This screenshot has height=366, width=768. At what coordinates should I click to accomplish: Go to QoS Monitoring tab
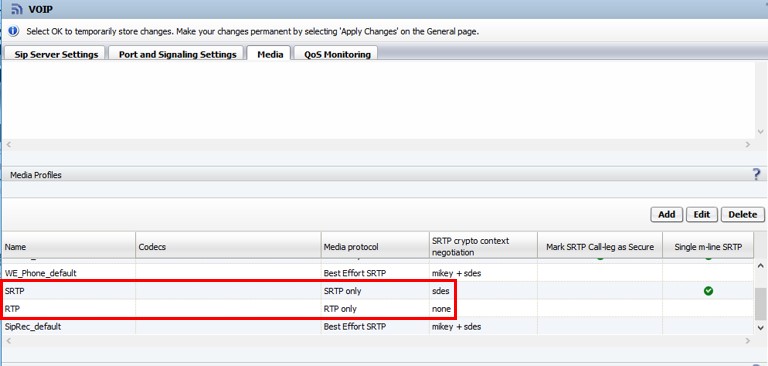pos(337,54)
